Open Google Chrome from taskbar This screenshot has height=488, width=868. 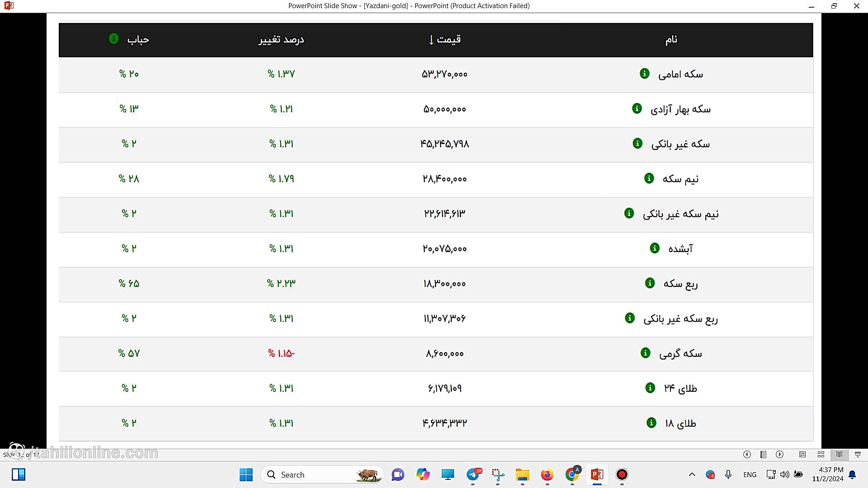coord(572,474)
